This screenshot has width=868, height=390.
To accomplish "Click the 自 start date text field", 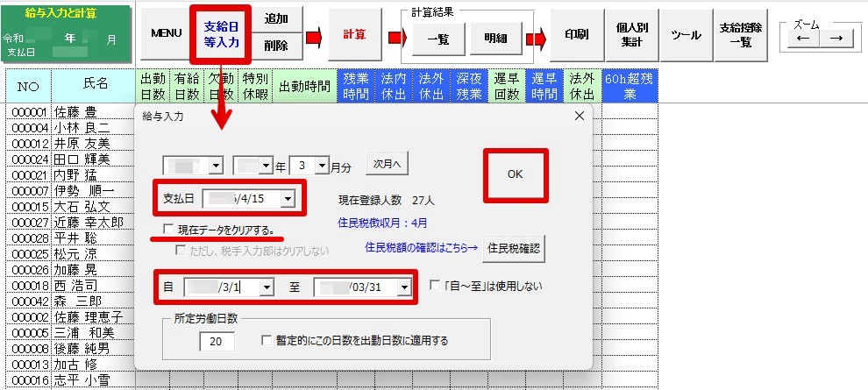I will point(223,287).
